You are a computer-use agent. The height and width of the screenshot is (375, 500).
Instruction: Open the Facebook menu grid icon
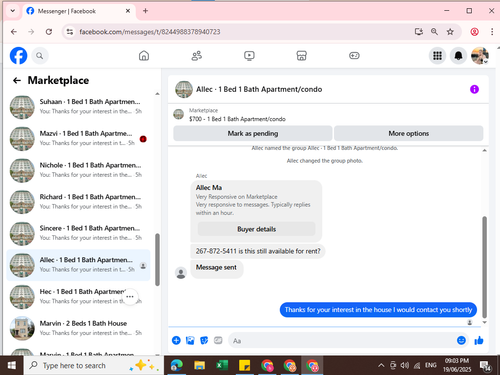pos(437,56)
